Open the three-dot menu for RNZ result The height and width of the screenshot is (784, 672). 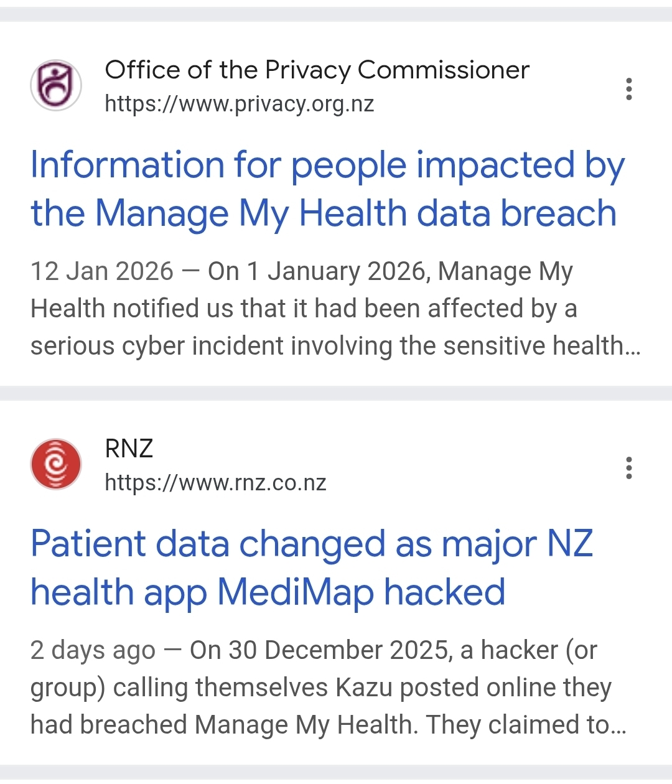pyautogui.click(x=629, y=468)
